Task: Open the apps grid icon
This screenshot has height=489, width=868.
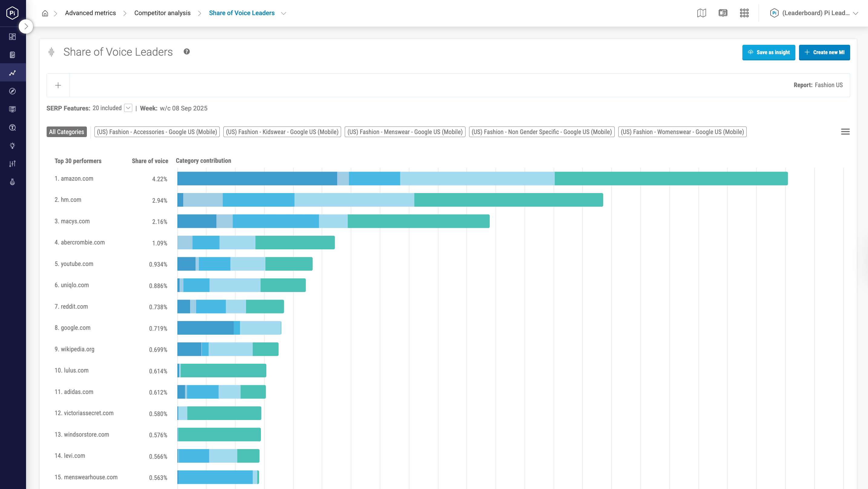Action: [744, 13]
